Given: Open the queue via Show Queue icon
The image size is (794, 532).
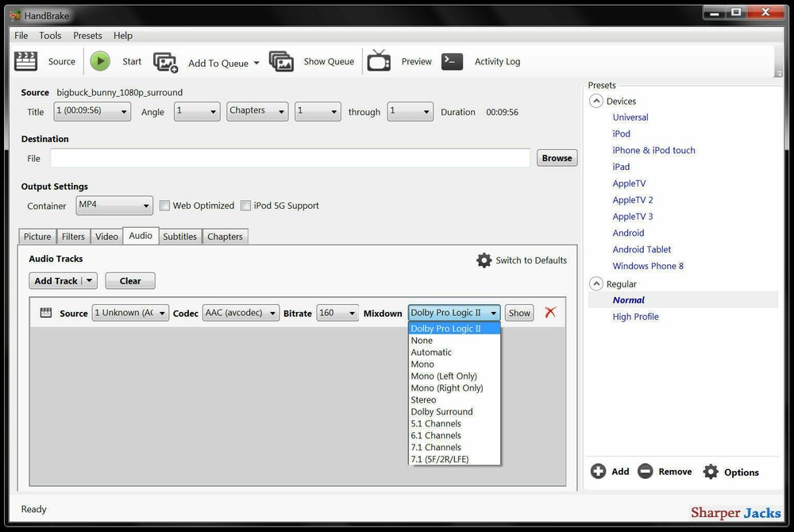Looking at the screenshot, I should click(282, 60).
